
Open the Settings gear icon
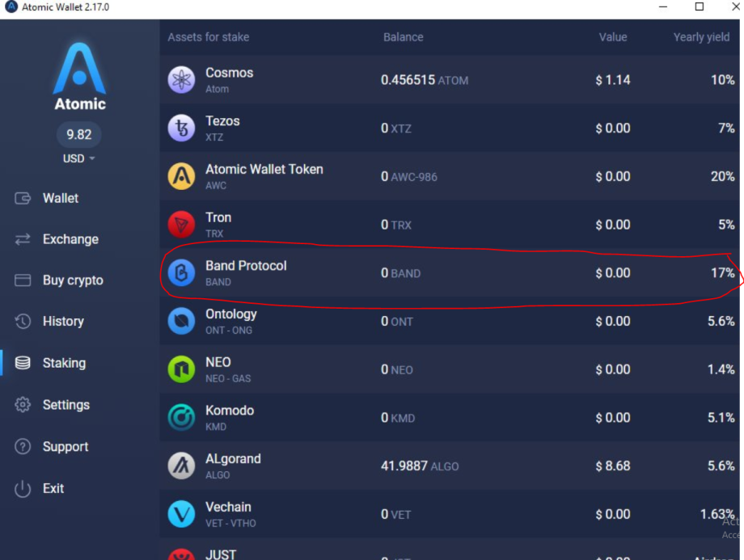pyautogui.click(x=23, y=405)
